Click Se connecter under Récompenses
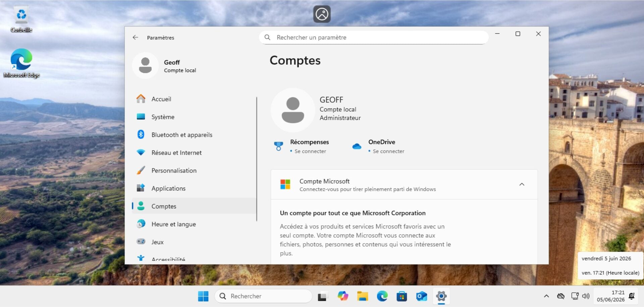Image resolution: width=644 pixels, height=307 pixels. [310, 151]
